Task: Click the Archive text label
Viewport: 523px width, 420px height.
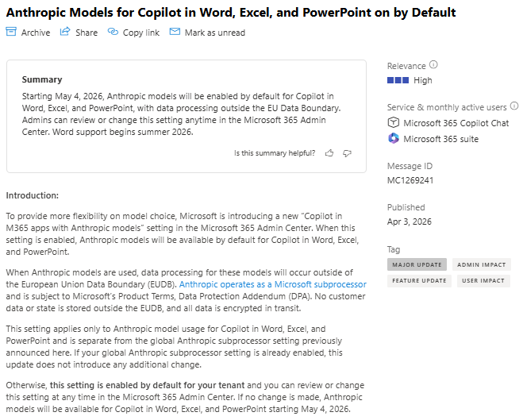Action: tap(35, 33)
